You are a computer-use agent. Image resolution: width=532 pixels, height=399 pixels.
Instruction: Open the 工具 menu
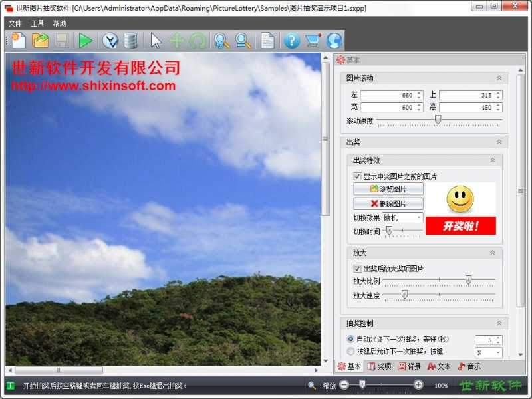pos(39,23)
